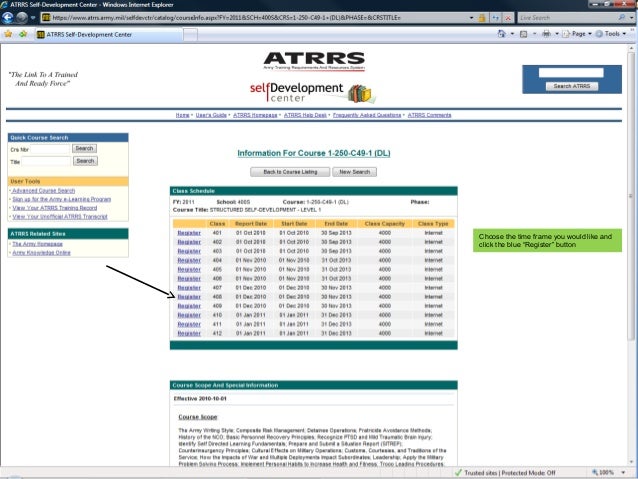This screenshot has width=638, height=479.
Task: Click Register for class 404
Action: (189, 260)
